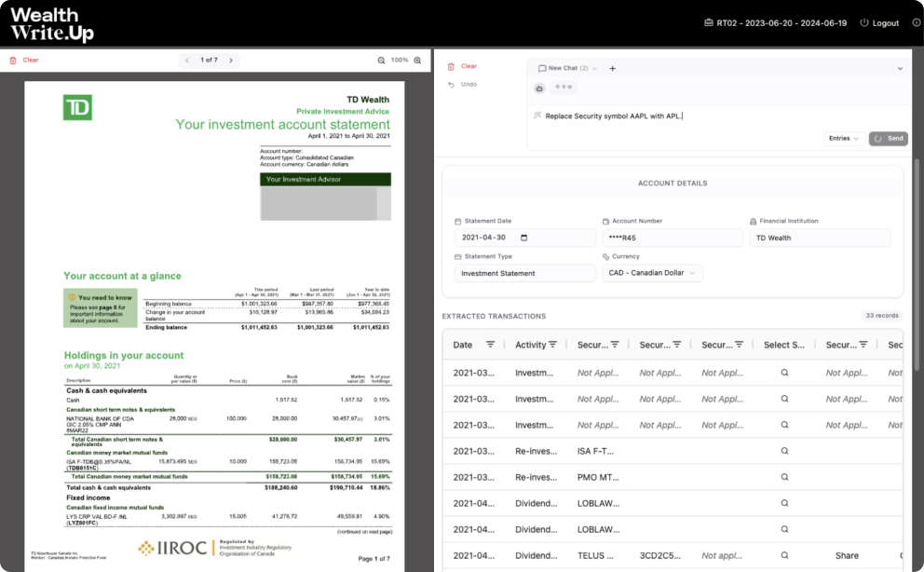Image resolution: width=924 pixels, height=572 pixels.
Task: Click the info icon beside Logout
Action: [x=917, y=23]
